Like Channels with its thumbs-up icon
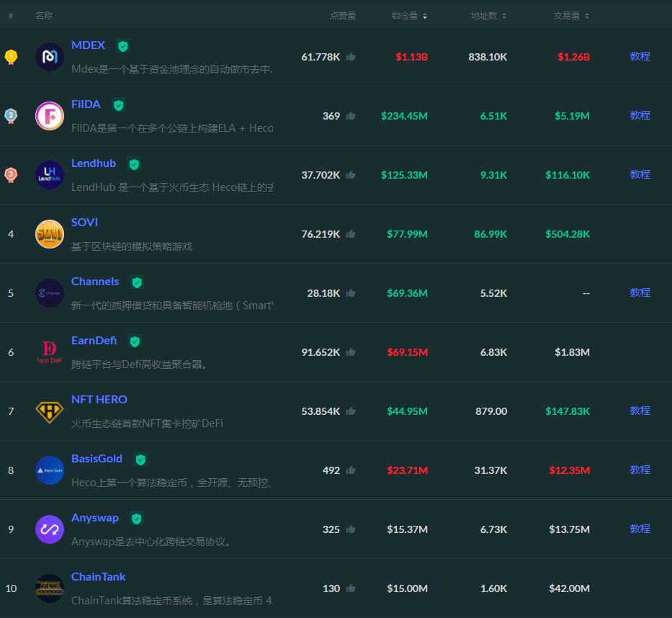Viewport: 672px width, 618px height. tap(351, 293)
